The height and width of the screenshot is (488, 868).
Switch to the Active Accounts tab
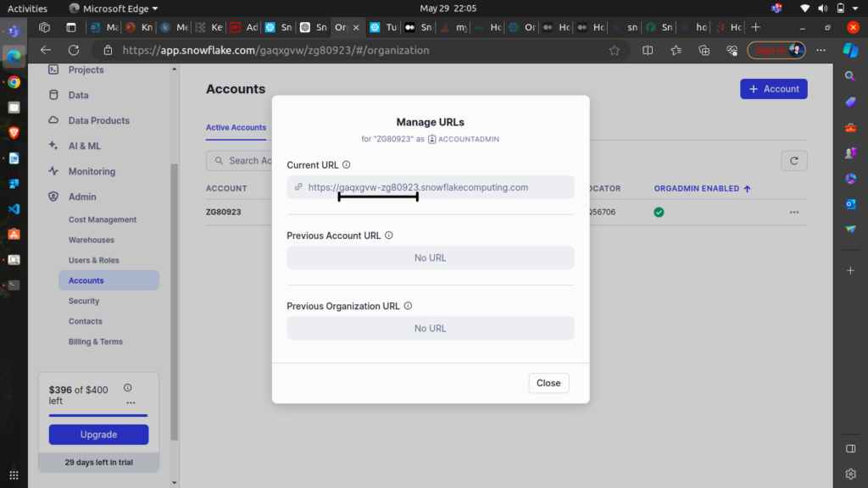[236, 127]
